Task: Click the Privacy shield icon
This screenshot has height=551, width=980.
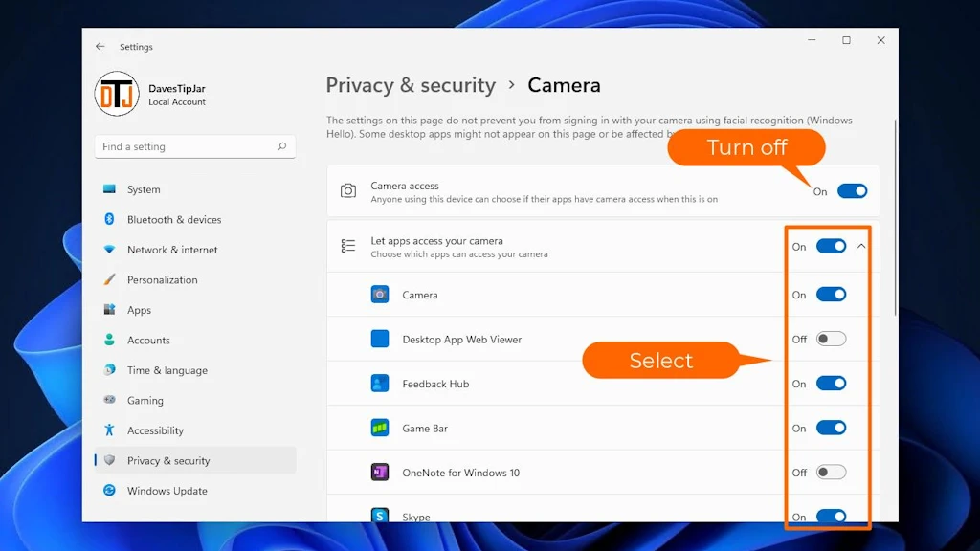Action: pyautogui.click(x=109, y=460)
